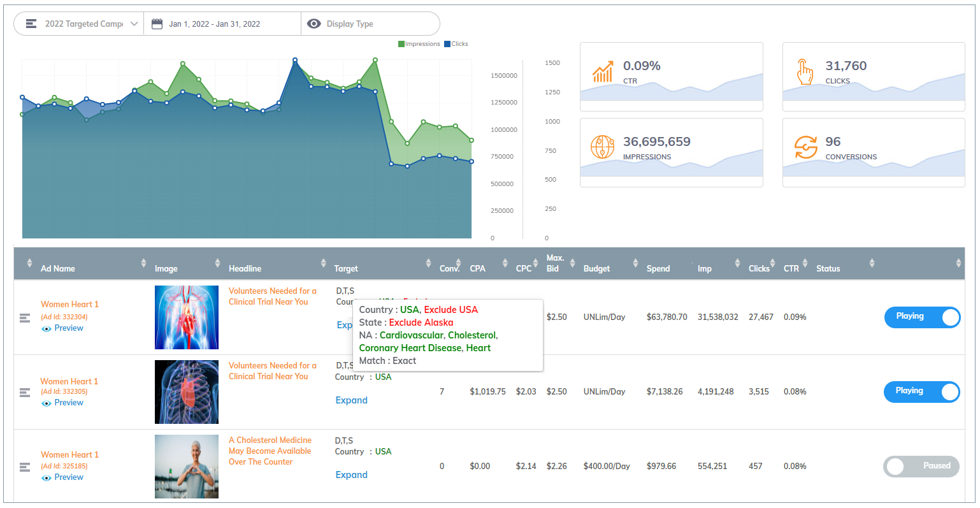Open woman heart-hands thumbnail of ad 325185
This screenshot has width=980, height=508.
click(x=187, y=467)
